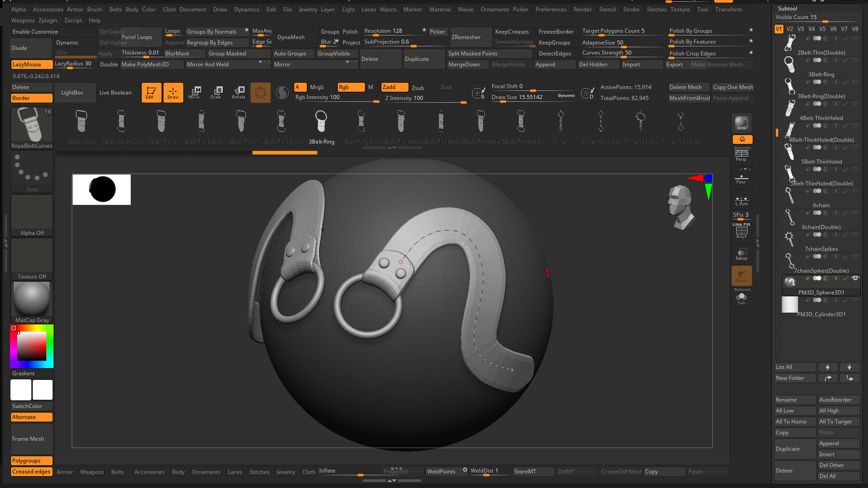Click the sphere gizmo icon beside Rotate
This screenshot has height=488, width=868.
pyautogui.click(x=260, y=92)
